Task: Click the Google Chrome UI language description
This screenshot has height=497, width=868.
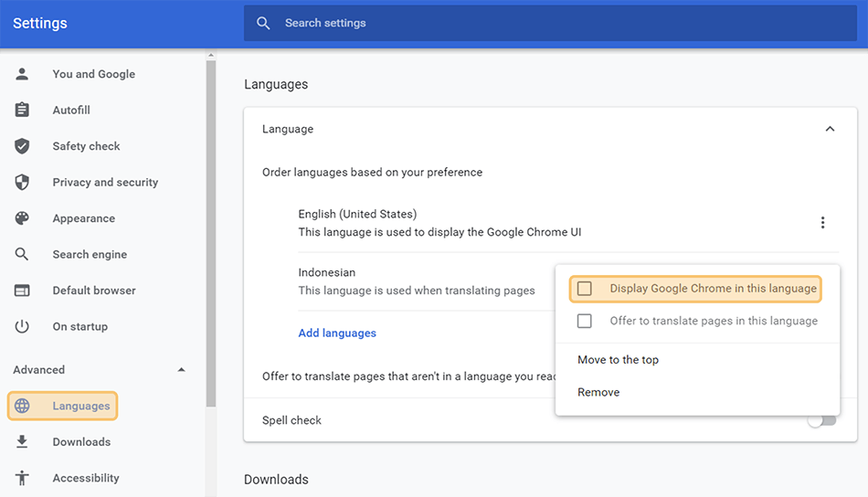Action: click(x=440, y=232)
